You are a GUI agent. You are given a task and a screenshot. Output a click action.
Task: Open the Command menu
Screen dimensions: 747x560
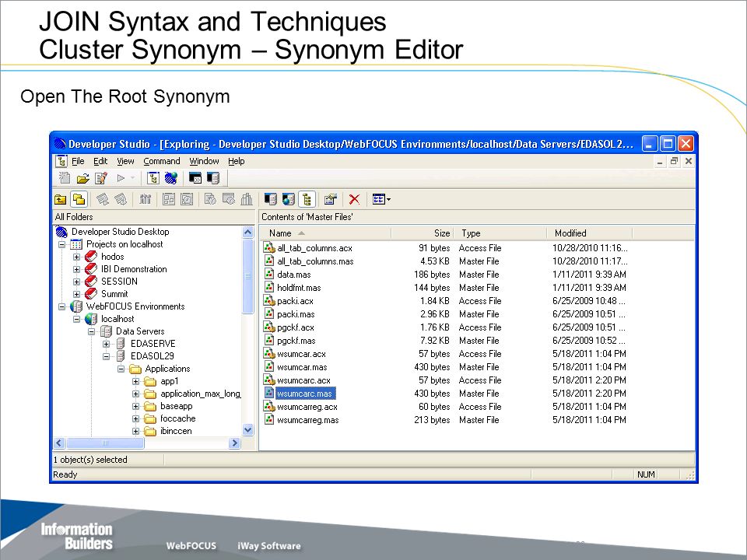[162, 162]
